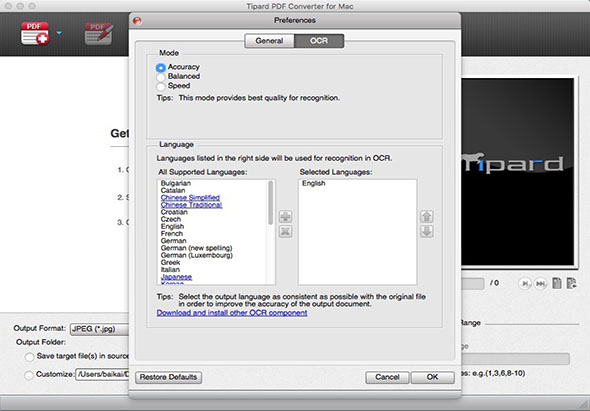Screen dimensions: 590x411
Task: Click the move language down arrow icon
Action: pos(426,231)
